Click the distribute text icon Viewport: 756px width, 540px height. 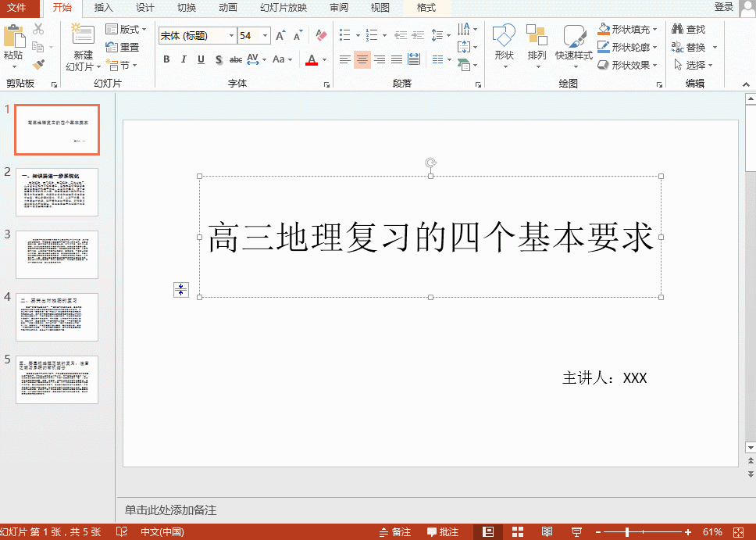coord(414,59)
